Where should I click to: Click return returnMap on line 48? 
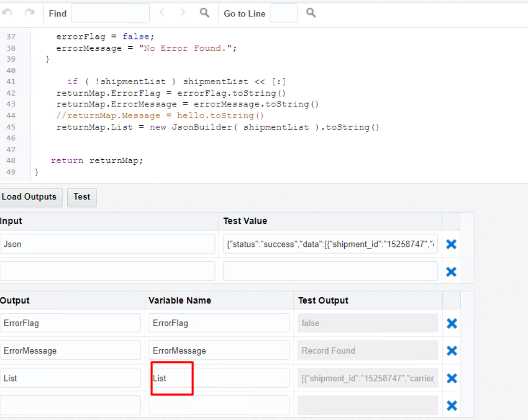click(x=97, y=161)
